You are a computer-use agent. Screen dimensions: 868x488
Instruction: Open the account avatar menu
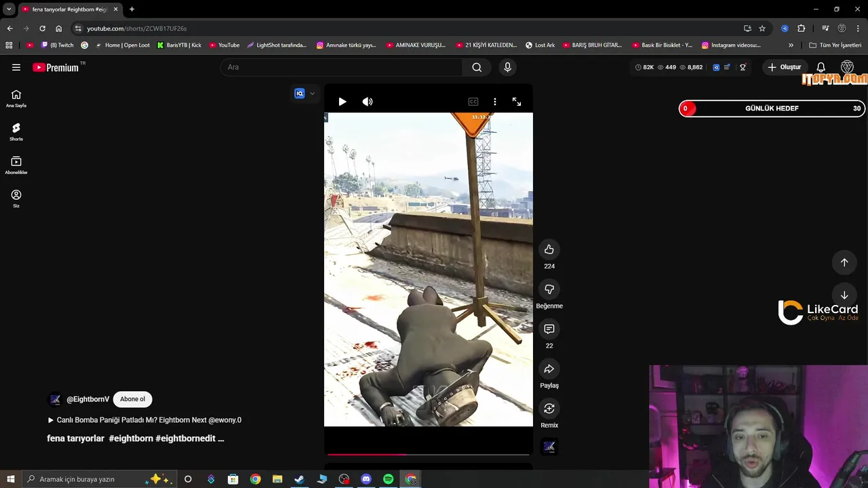click(x=847, y=67)
